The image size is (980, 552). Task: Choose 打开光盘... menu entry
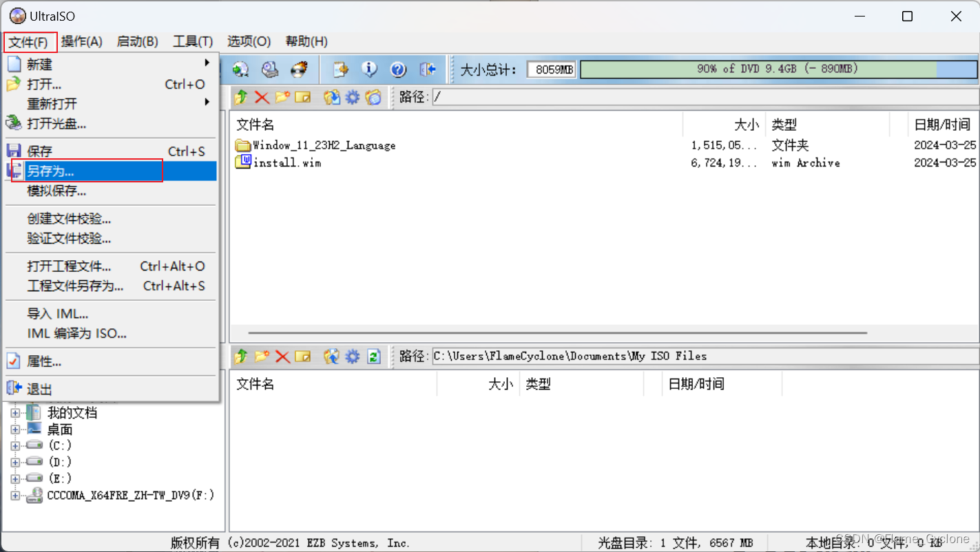(111, 124)
